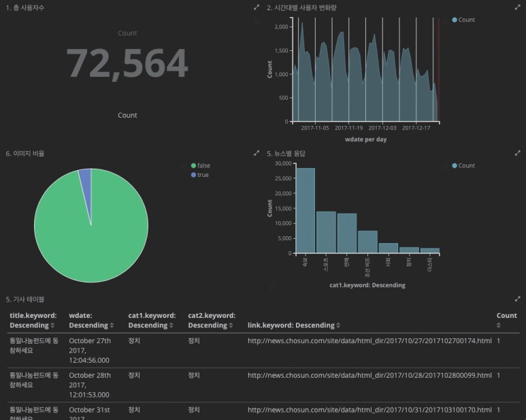
Task: Click Count legend color dot in bar chart
Action: point(455,165)
